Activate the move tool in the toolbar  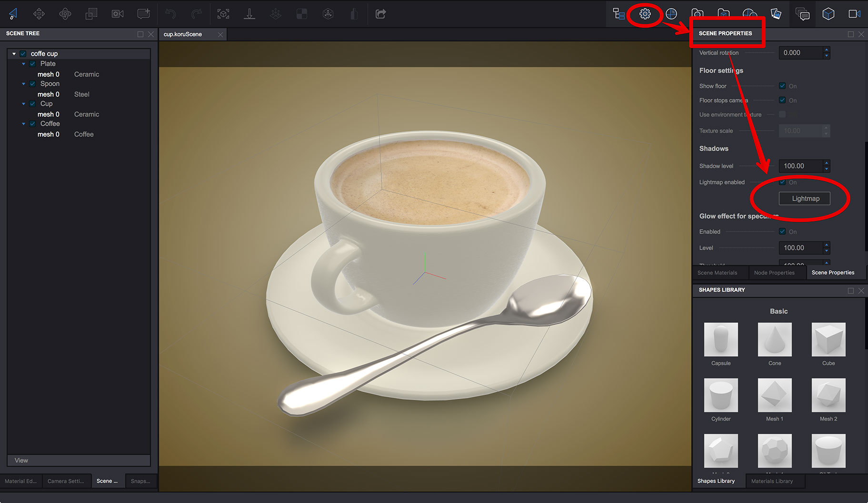click(x=39, y=13)
